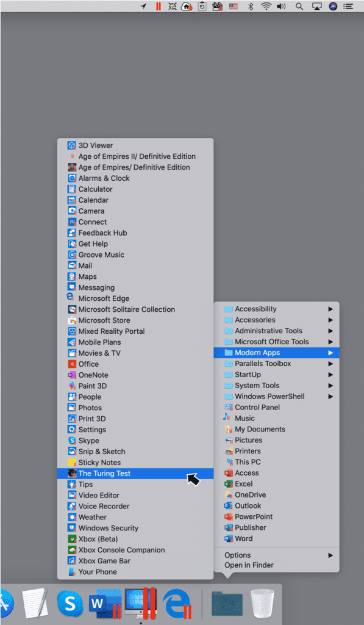Click the Bluetooth menu bar icon
This screenshot has width=364, height=625.
point(251,6)
